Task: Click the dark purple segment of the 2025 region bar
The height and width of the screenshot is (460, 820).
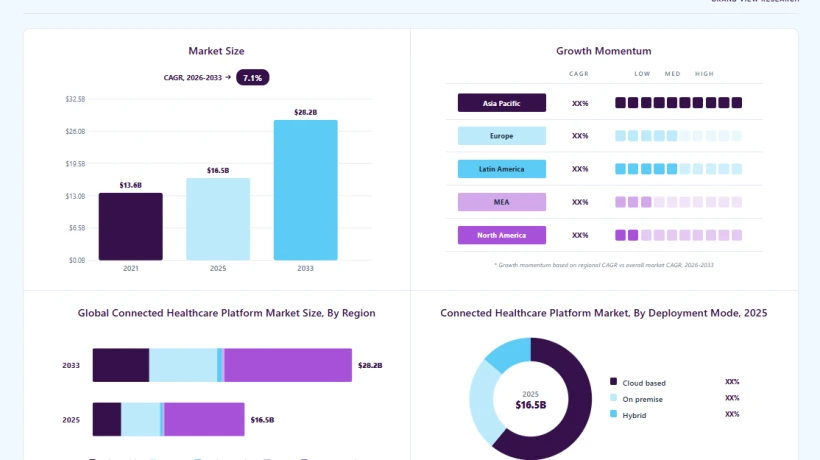Action: [107, 419]
